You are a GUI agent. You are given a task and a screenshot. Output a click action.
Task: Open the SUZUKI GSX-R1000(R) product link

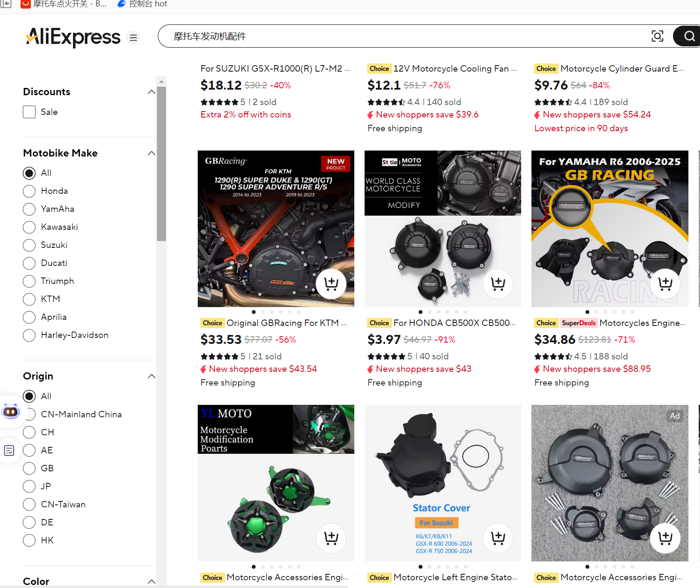point(275,69)
